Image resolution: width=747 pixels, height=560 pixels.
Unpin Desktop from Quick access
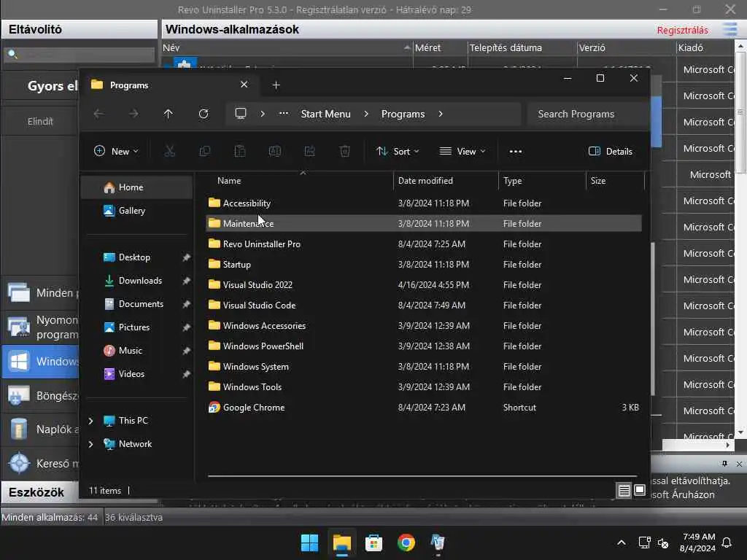tap(186, 257)
